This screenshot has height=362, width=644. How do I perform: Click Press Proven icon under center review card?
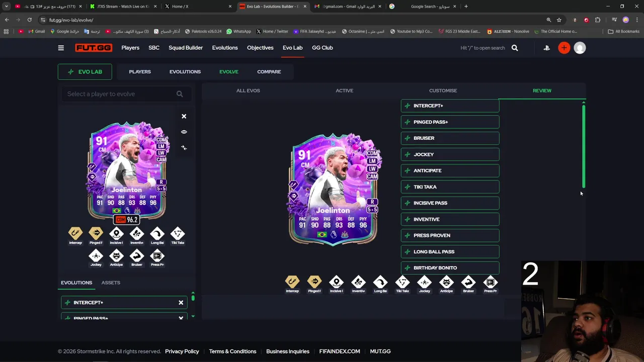tap(491, 282)
